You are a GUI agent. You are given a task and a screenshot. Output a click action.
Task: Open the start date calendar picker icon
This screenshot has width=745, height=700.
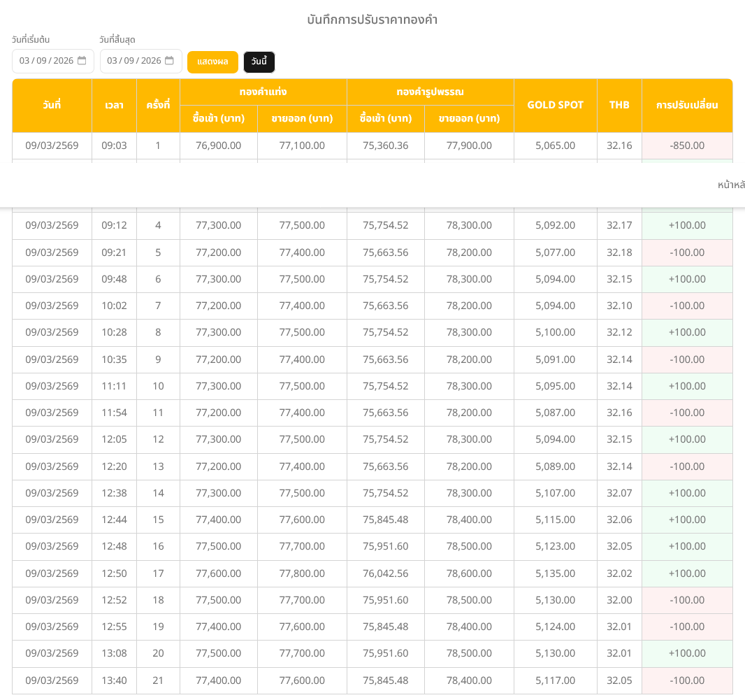[82, 61]
